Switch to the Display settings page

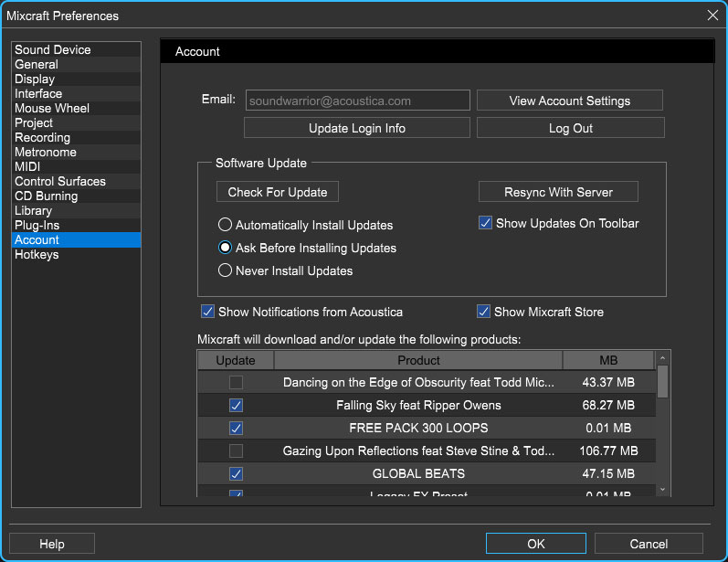pos(76,79)
